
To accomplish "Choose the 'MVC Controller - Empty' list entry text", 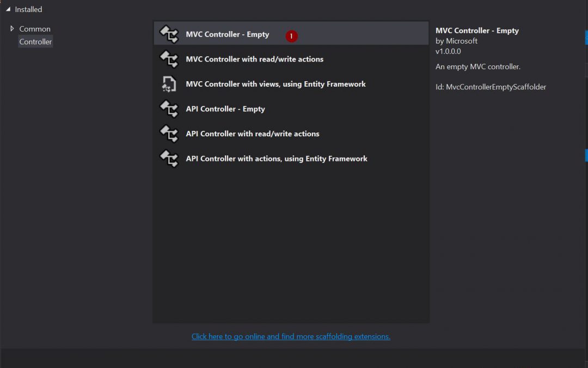I will coord(227,34).
